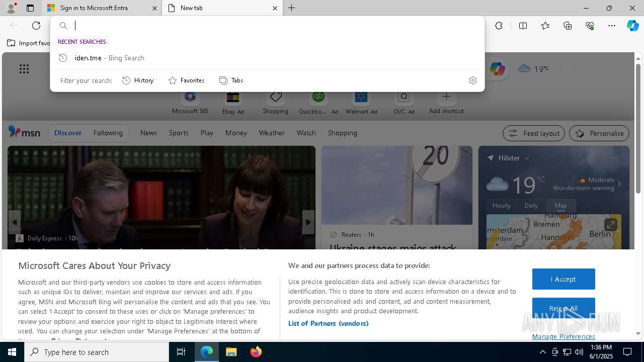This screenshot has height=362, width=644.
Task: Open the Windows Start menu
Action: pos(12,352)
